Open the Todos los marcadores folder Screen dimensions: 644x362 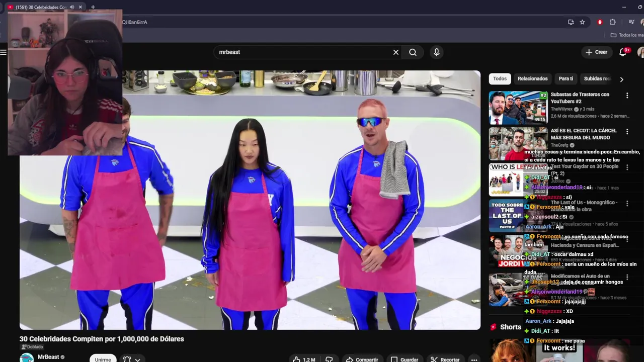point(627,35)
